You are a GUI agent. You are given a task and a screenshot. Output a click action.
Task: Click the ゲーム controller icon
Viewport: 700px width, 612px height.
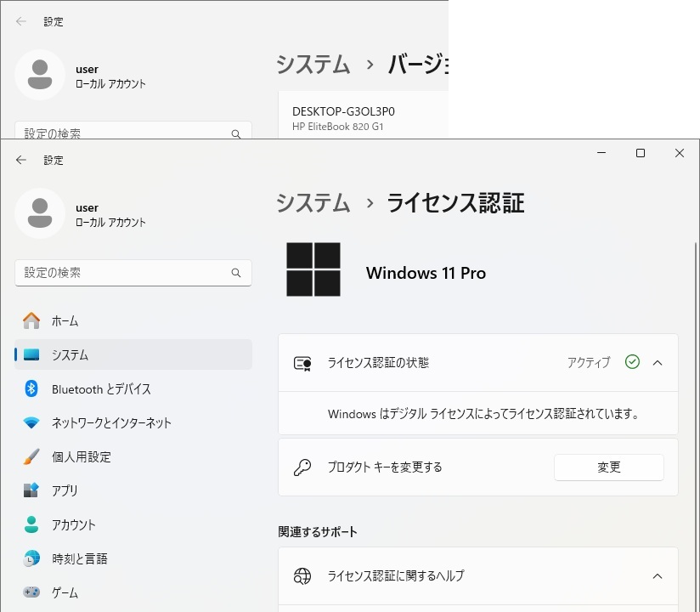pos(31,592)
